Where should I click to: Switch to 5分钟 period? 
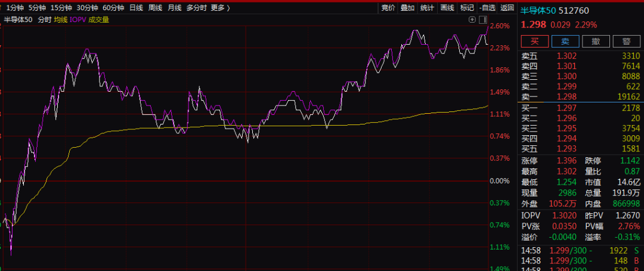click(x=38, y=7)
